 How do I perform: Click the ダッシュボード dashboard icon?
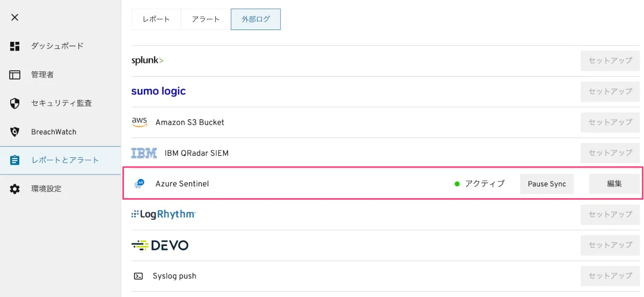pos(15,46)
